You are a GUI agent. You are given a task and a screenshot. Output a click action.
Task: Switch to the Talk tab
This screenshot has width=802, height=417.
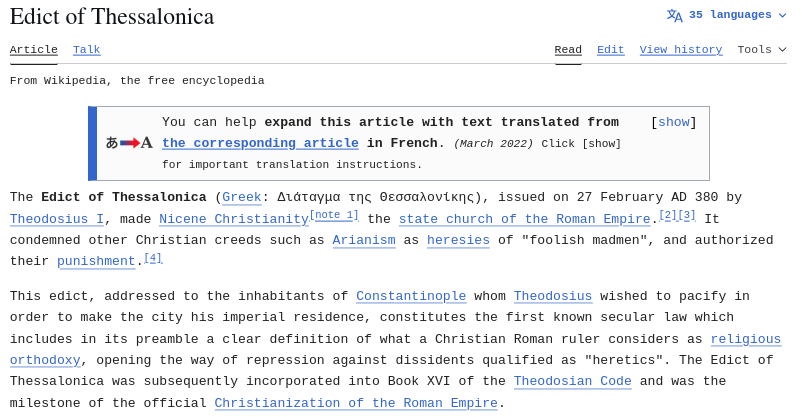(x=86, y=50)
